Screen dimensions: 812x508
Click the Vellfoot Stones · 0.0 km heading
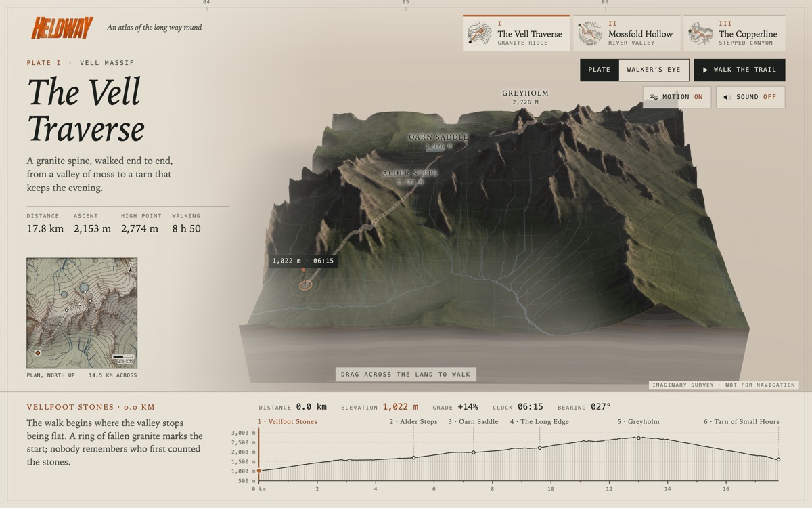(91, 407)
